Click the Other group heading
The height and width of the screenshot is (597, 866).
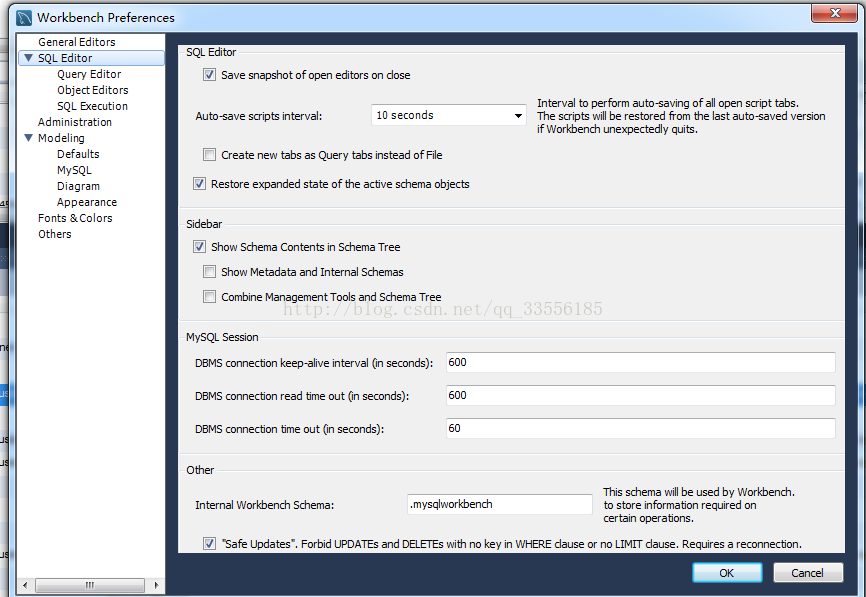click(x=200, y=470)
